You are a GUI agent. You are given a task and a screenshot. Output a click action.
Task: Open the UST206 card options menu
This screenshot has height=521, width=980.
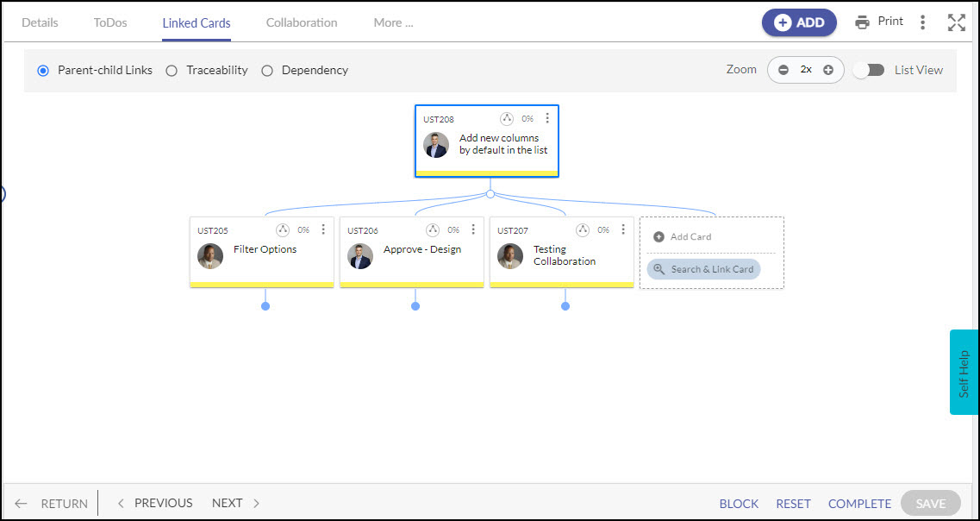click(473, 229)
